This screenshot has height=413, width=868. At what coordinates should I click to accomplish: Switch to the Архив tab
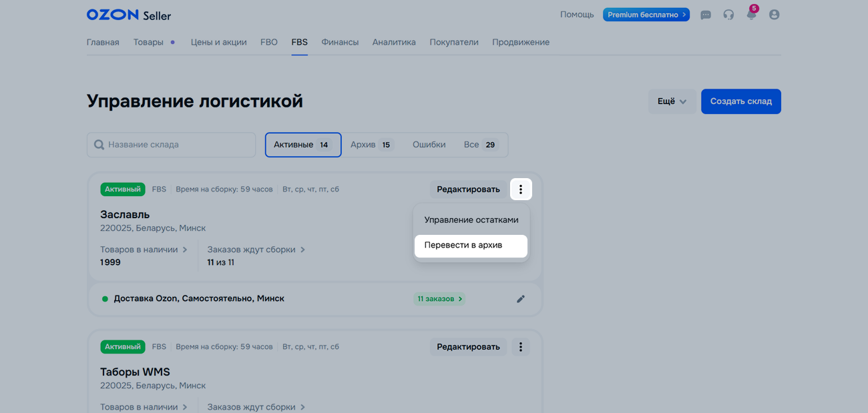[372, 145]
